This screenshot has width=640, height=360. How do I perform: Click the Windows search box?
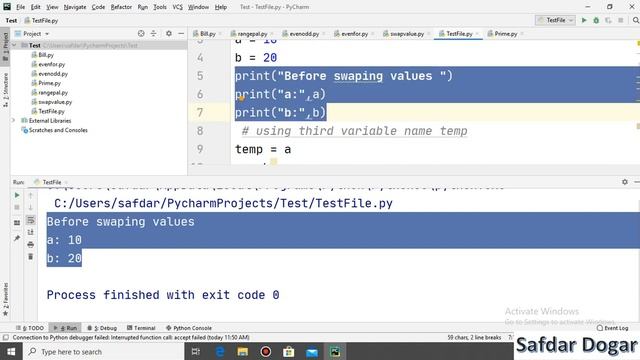click(x=104, y=351)
